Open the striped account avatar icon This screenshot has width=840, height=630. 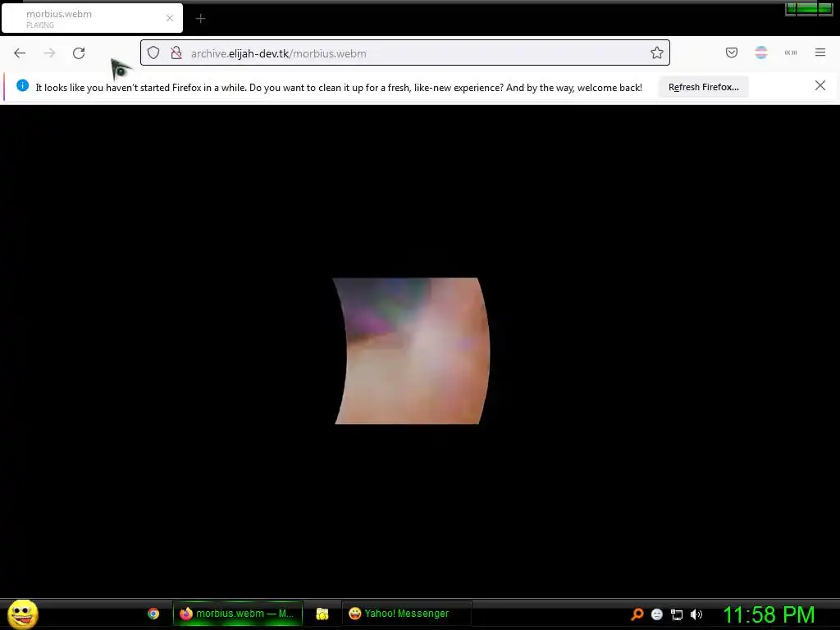760,52
